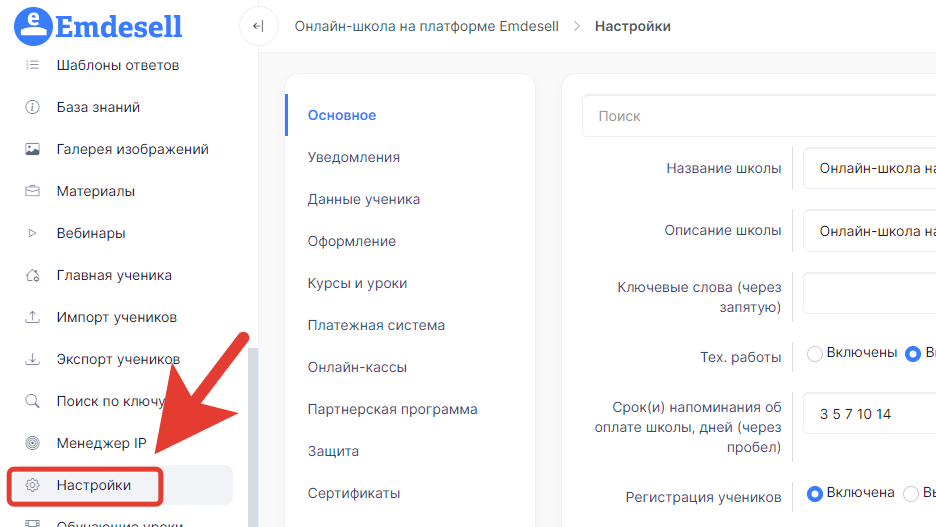Open Партнерская программа tab
Viewport: 936px width, 527px height.
(x=392, y=409)
